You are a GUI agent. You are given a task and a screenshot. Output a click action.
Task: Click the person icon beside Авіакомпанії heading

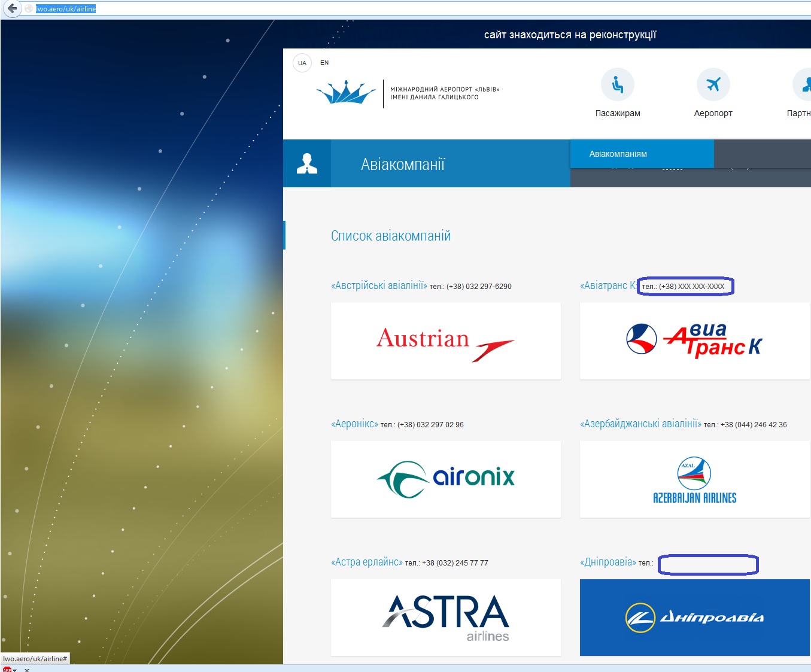point(307,163)
